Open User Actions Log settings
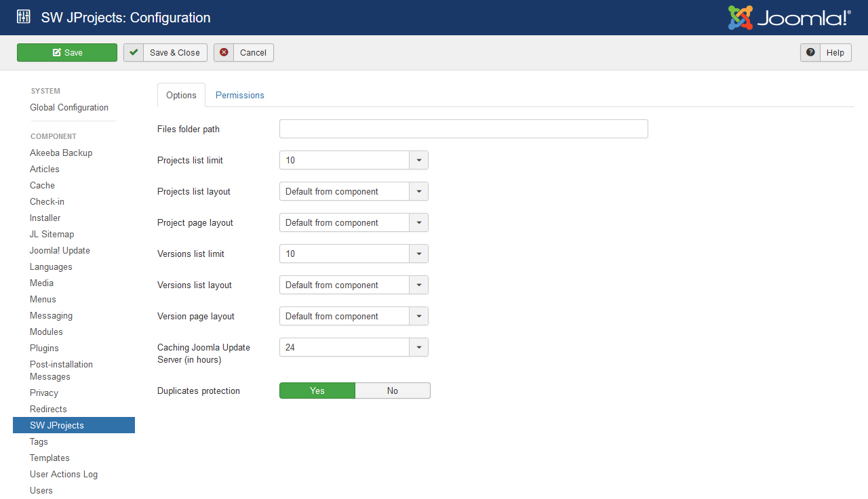Image resolution: width=868 pixels, height=499 pixels. click(x=64, y=474)
